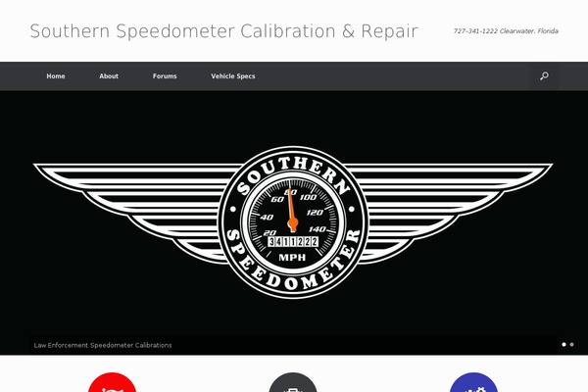Select the second slider dot
The image size is (588, 392).
[571, 344]
